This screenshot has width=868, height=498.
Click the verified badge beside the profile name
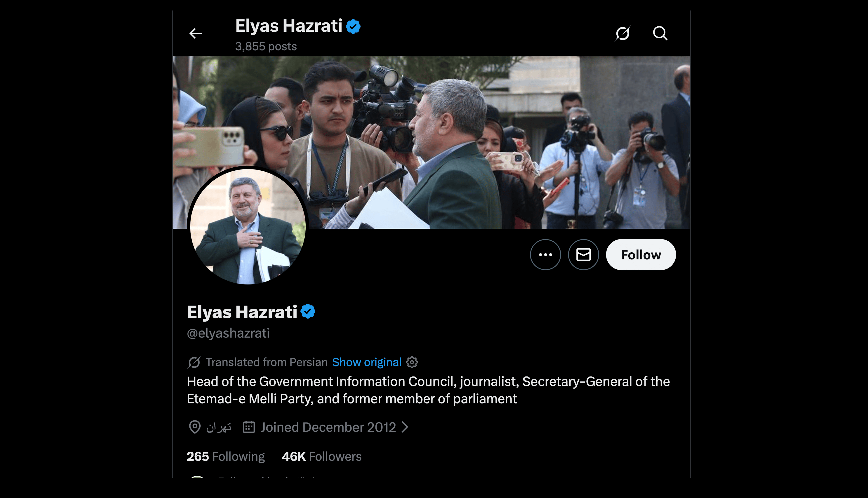(308, 312)
